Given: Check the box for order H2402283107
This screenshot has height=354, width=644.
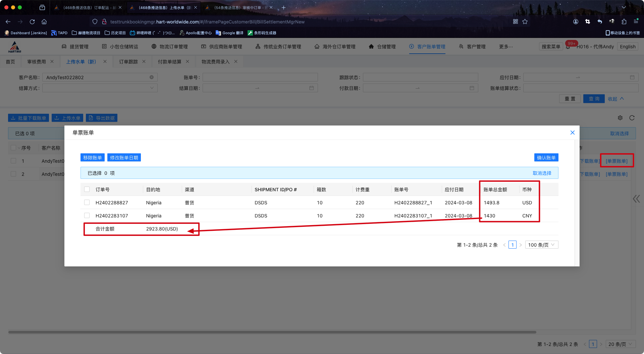Looking at the screenshot, I should pyautogui.click(x=87, y=216).
